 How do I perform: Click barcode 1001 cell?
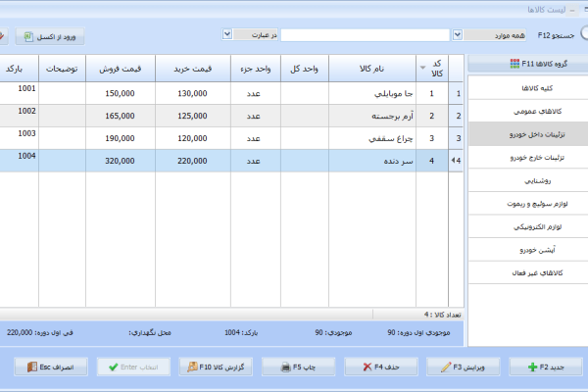click(x=20, y=93)
